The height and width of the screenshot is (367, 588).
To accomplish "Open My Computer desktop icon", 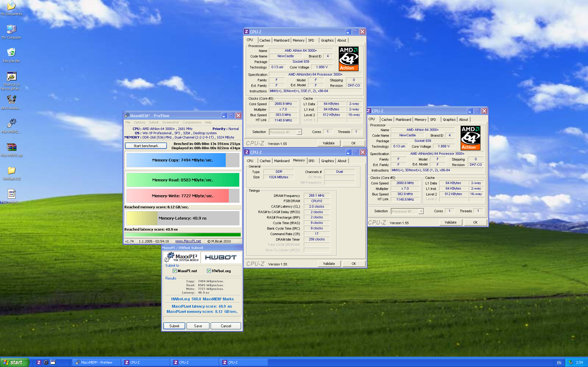I will (x=11, y=32).
